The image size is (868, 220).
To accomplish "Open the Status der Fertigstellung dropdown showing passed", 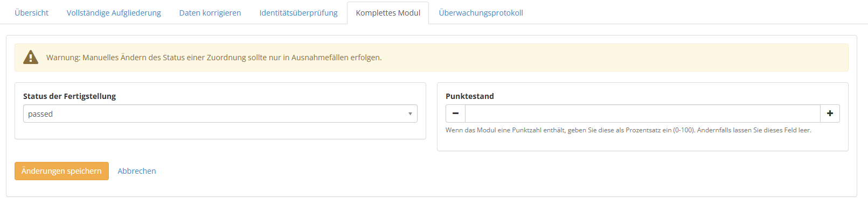I will pos(220,113).
